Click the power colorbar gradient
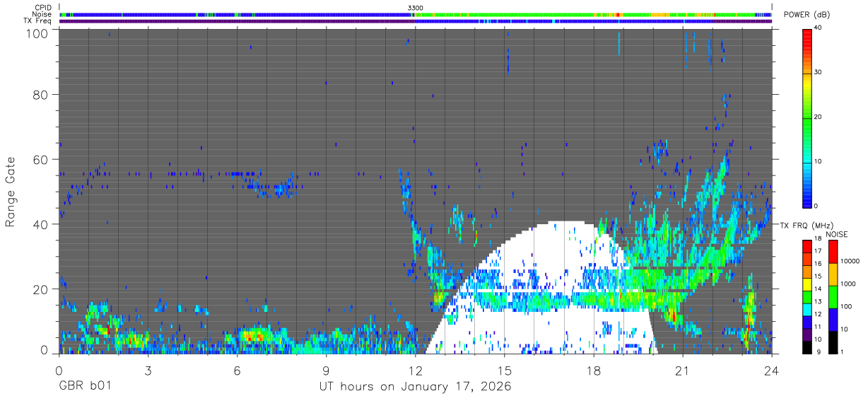The width and height of the screenshot is (868, 401). pyautogui.click(x=807, y=117)
